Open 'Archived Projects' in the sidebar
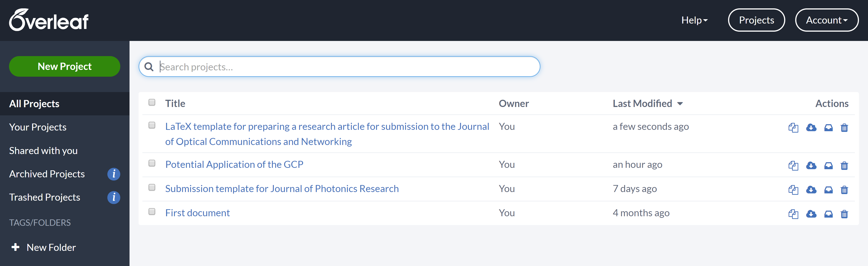This screenshot has height=266, width=868. point(47,173)
